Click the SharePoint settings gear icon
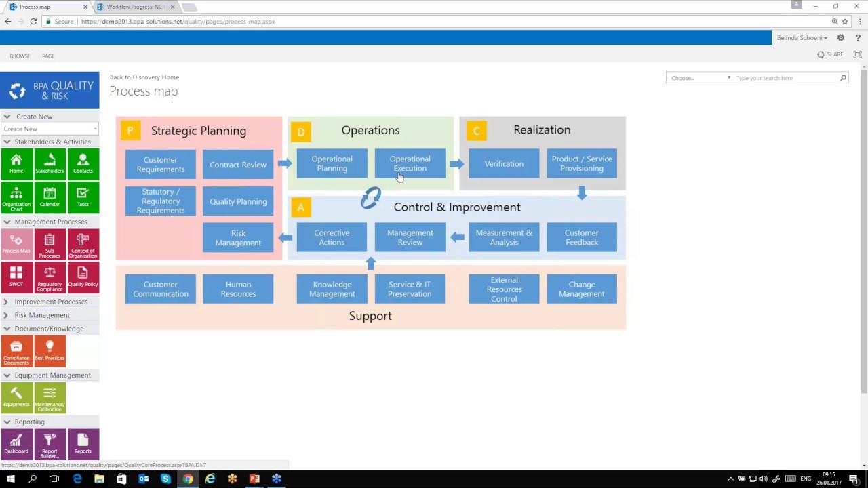The width and height of the screenshot is (868, 488). (841, 38)
